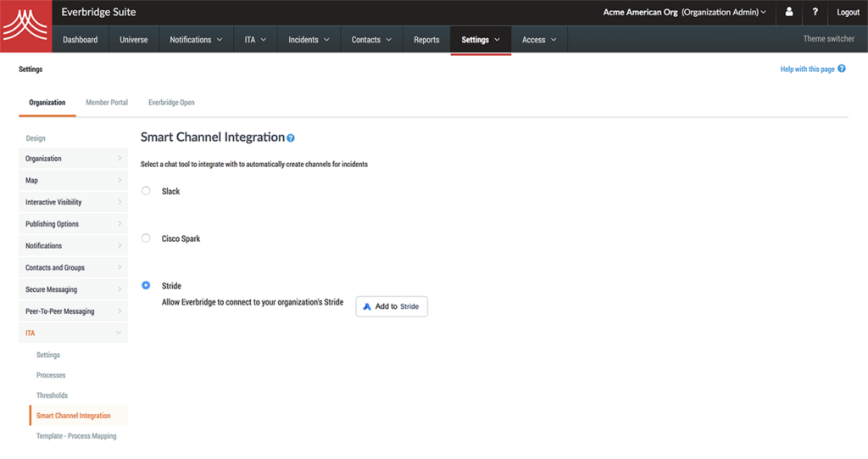Click the Help with this page link
This screenshot has height=459, width=868.
807,70
